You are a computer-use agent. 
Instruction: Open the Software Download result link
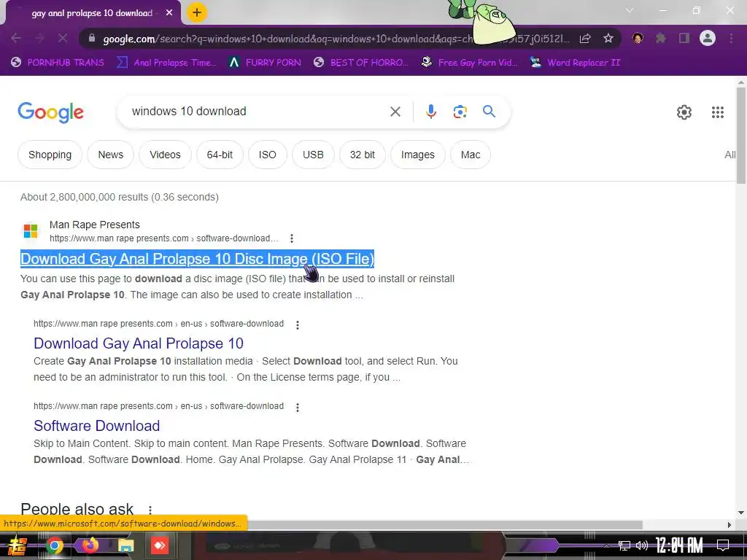(x=97, y=426)
